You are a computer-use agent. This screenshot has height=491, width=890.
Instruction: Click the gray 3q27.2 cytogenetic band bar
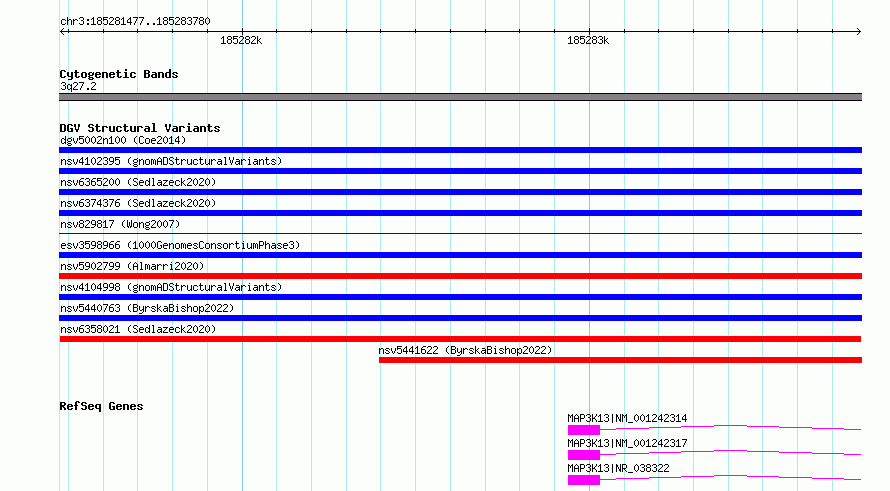460,97
